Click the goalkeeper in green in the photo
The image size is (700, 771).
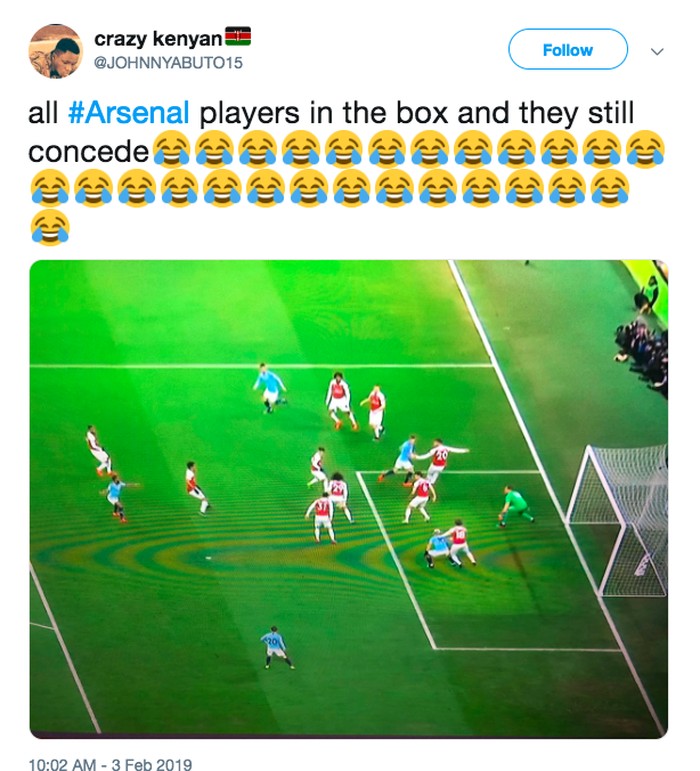515,505
